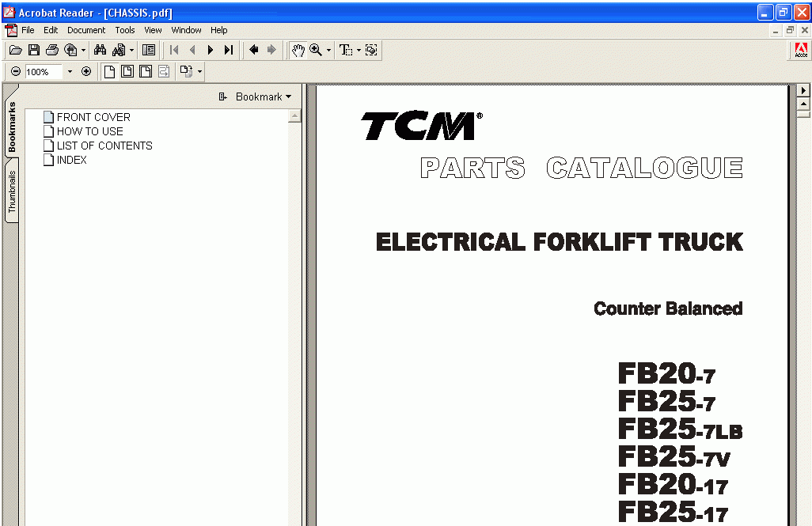Open the Window menu
This screenshot has width=812, height=526.
[x=187, y=30]
